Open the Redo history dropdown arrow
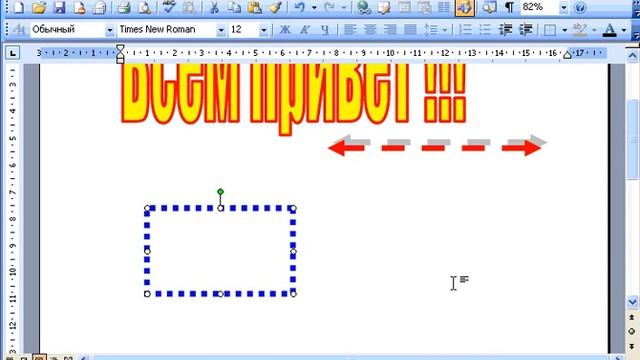Viewport: 640px width, 360px height. tap(344, 7)
